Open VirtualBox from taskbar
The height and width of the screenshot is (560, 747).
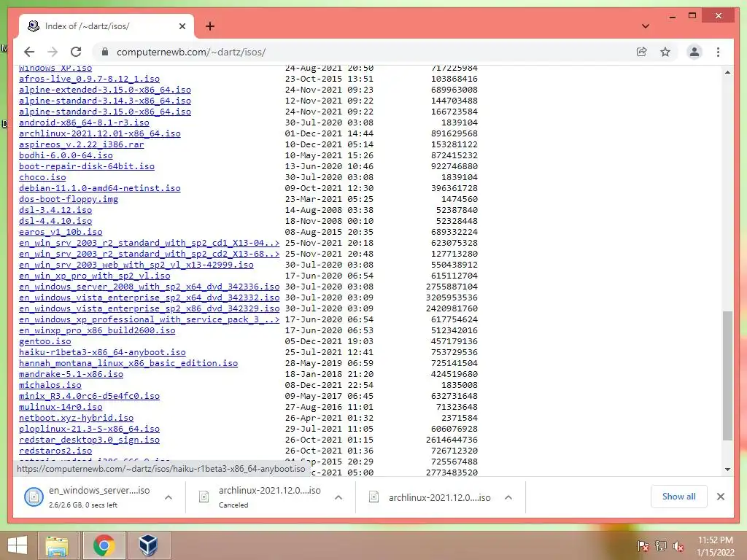(148, 545)
